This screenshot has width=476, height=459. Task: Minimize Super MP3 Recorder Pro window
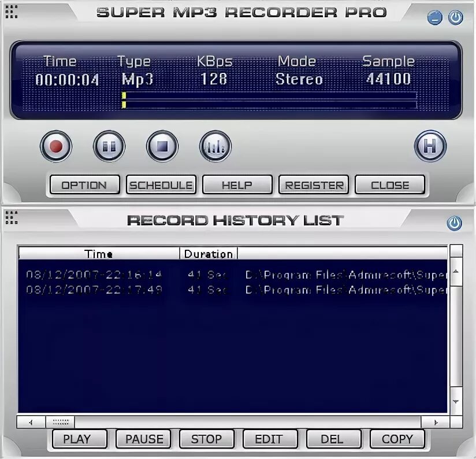click(x=435, y=17)
